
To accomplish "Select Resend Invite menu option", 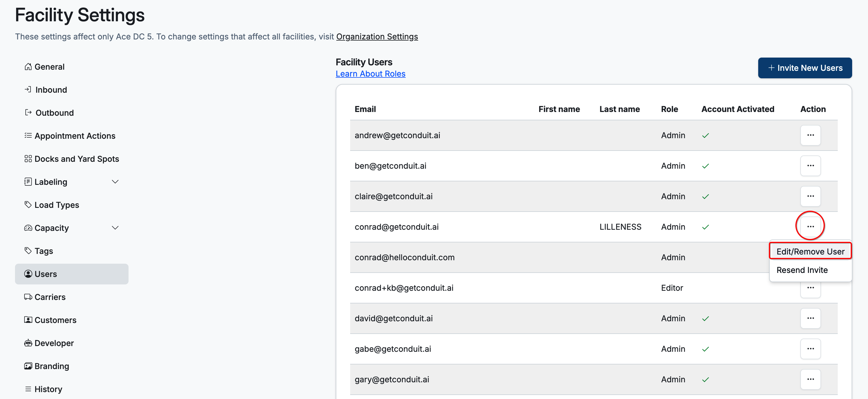I will (802, 270).
